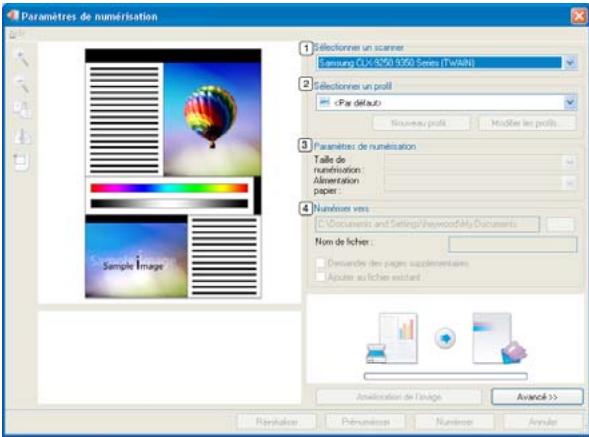This screenshot has height=437, width=589.
Task: Click the Nom de fichier label
Action: coord(344,242)
